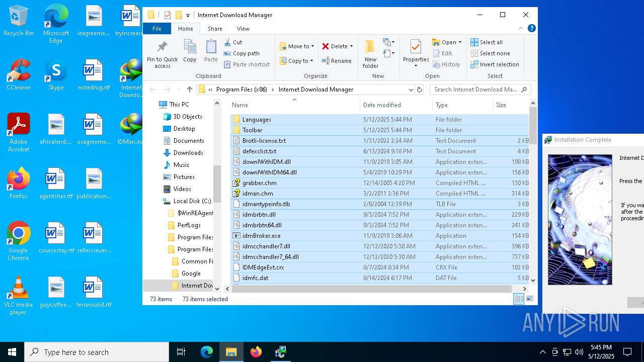
Task: Select Local Disk (C:) in tree
Action: (192, 201)
